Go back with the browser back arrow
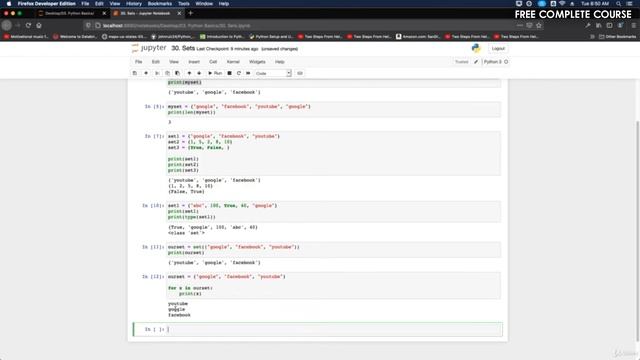The width and height of the screenshot is (640, 360). click(x=7, y=25)
